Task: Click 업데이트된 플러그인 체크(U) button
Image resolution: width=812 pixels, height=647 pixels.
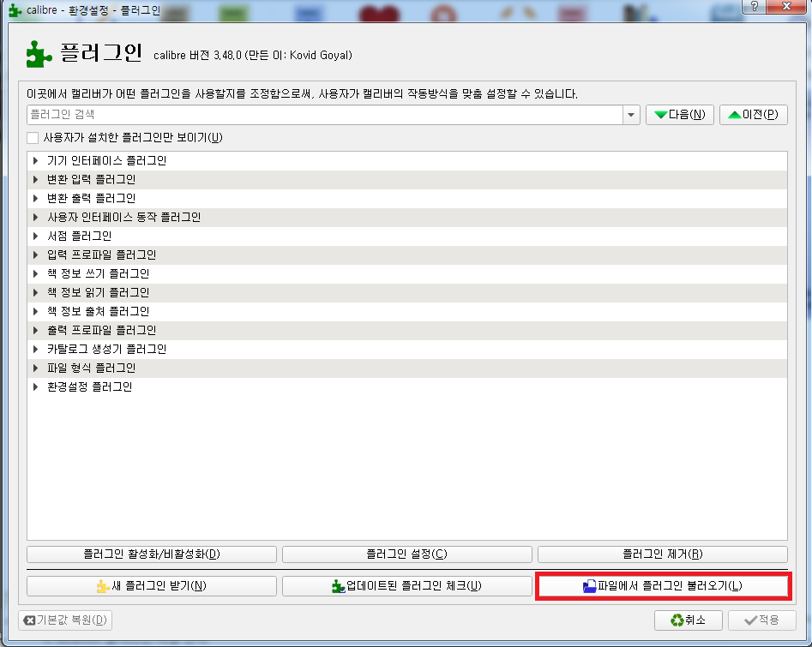Action: point(407,586)
